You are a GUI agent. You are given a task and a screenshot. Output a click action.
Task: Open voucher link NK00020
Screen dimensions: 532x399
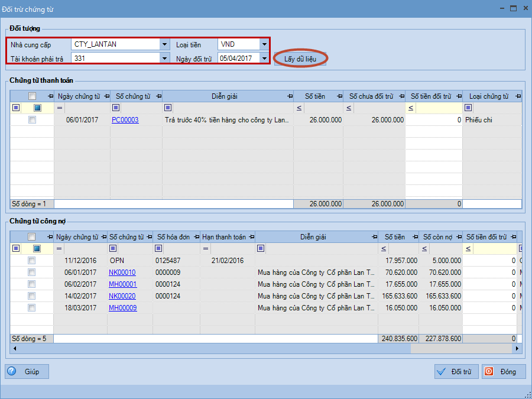click(122, 296)
